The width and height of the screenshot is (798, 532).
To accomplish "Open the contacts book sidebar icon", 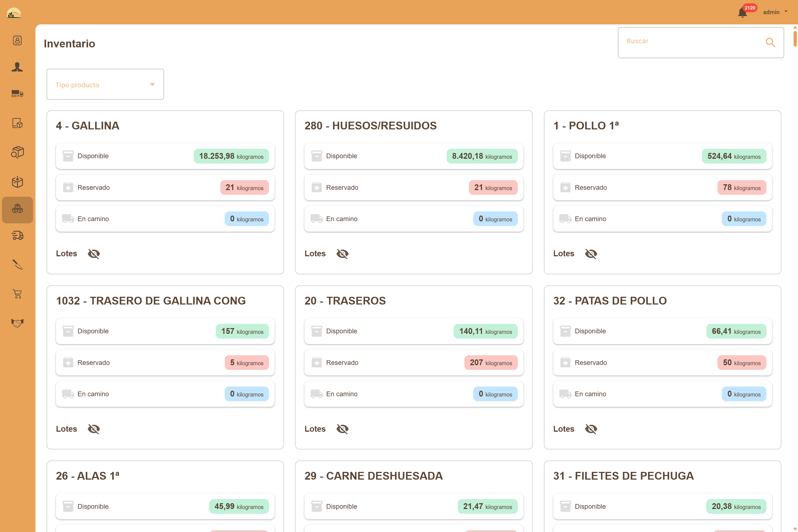I will 17,40.
